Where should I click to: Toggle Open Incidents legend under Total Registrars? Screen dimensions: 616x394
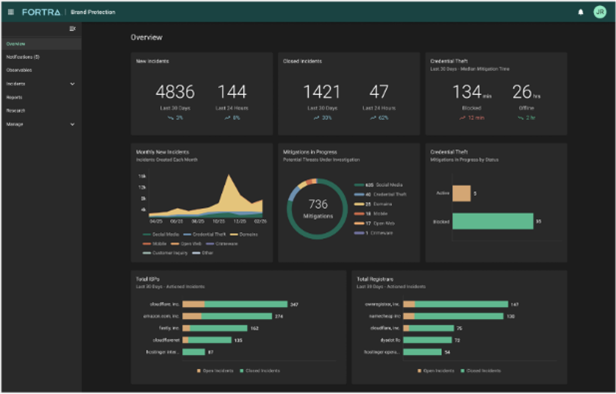point(436,371)
